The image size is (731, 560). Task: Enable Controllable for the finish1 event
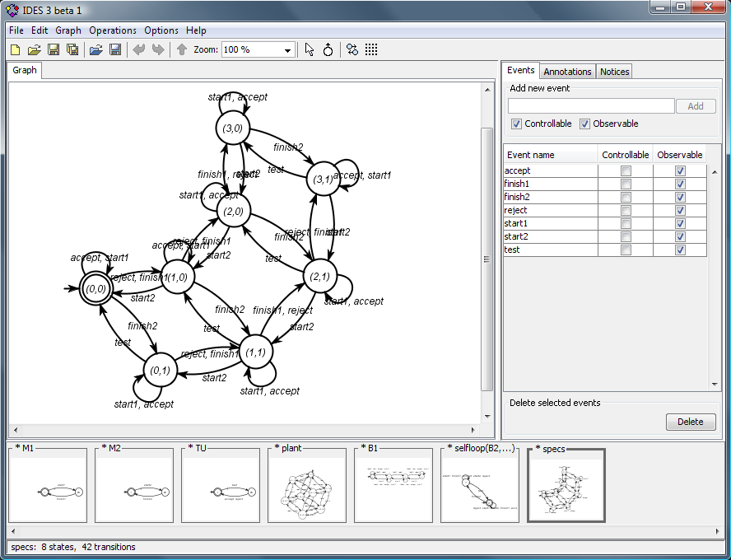[626, 184]
